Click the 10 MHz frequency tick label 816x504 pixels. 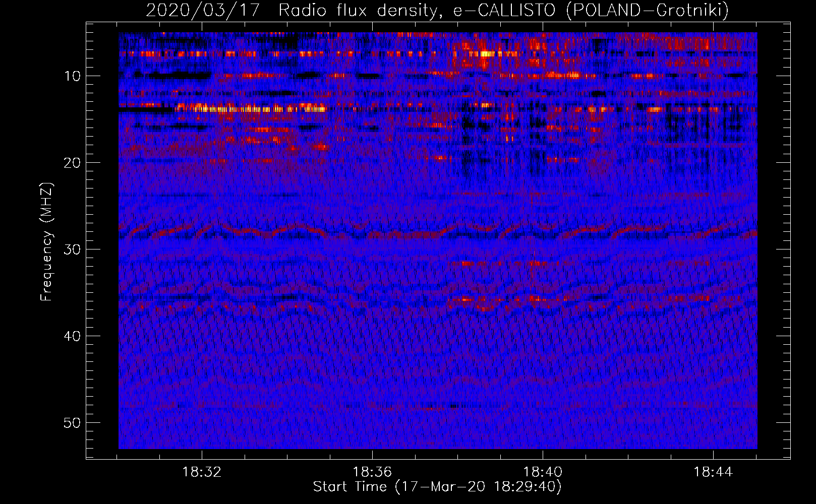[73, 76]
